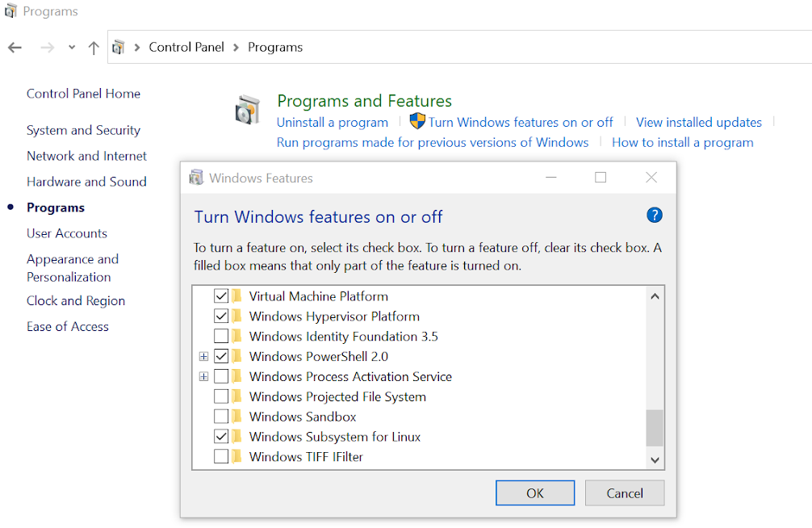Enable Windows Identity Foundation 3.5
This screenshot has width=812, height=528.
click(220, 336)
